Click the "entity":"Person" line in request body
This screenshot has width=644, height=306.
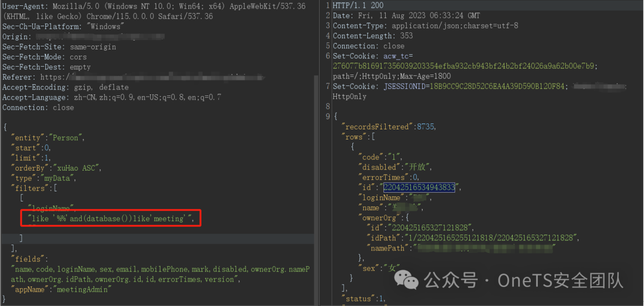pyautogui.click(x=48, y=138)
